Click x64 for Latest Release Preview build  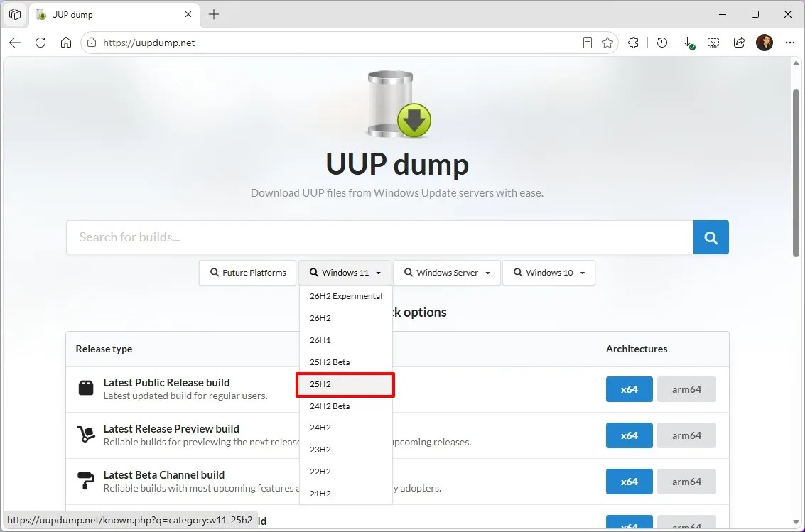tap(629, 435)
